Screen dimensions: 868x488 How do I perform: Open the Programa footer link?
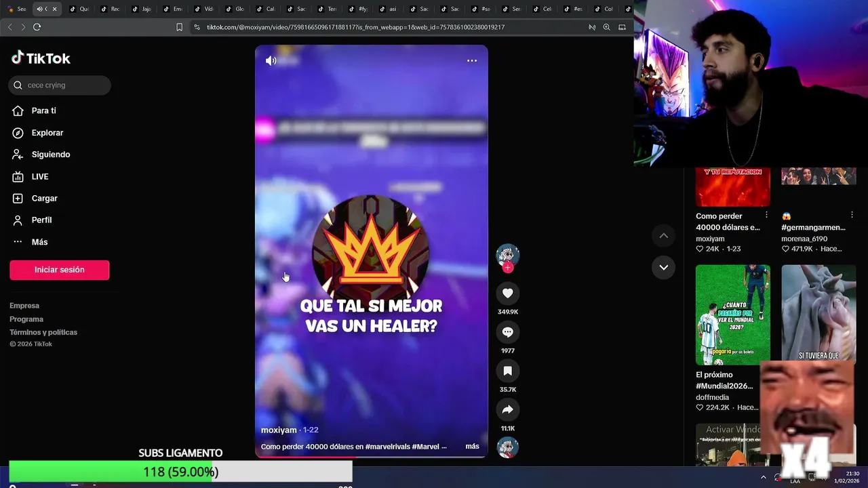click(x=26, y=319)
